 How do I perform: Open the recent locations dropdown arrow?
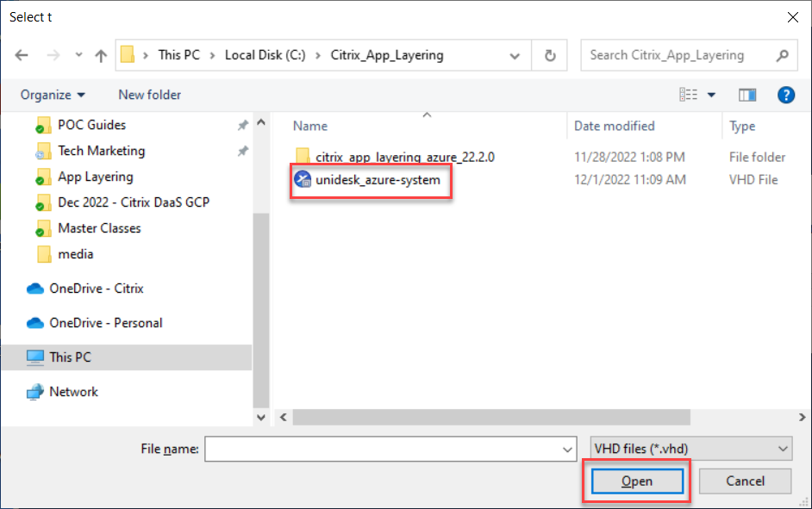point(78,54)
